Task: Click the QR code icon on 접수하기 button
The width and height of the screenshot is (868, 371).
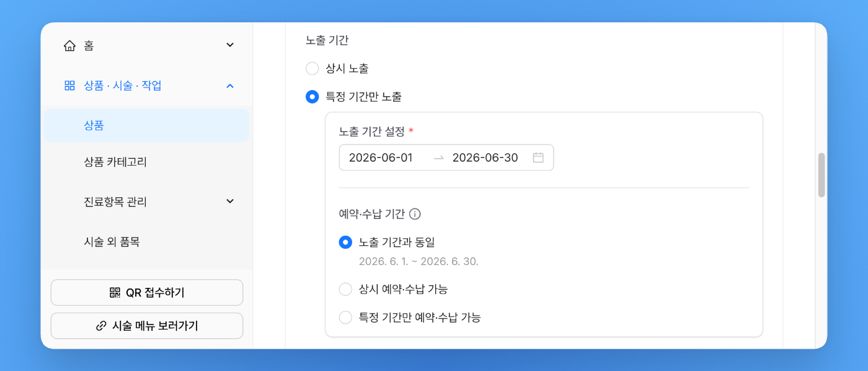Action: tap(115, 293)
